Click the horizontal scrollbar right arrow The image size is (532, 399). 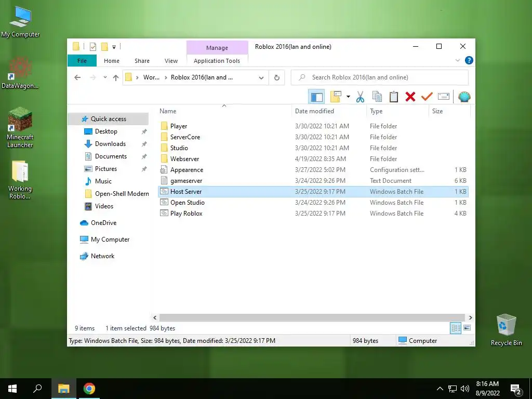(x=470, y=317)
